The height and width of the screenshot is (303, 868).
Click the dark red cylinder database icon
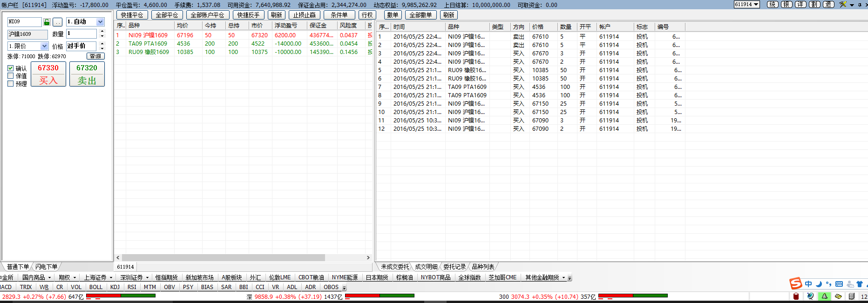click(x=796, y=296)
